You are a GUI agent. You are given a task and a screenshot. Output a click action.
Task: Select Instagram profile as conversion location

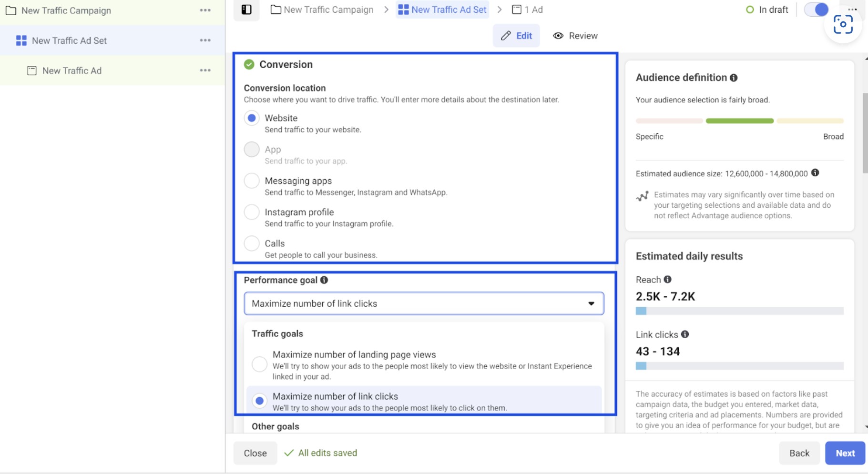[x=252, y=212]
